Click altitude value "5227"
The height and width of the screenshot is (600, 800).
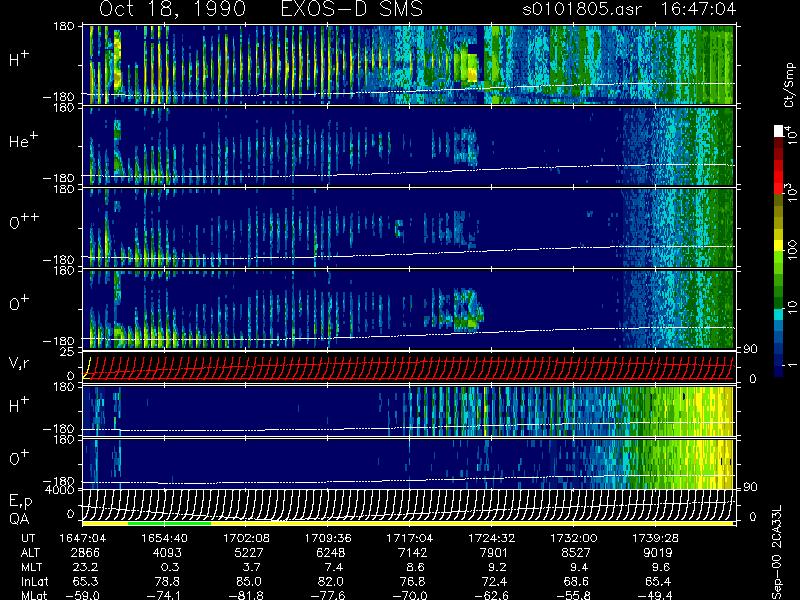click(x=249, y=553)
